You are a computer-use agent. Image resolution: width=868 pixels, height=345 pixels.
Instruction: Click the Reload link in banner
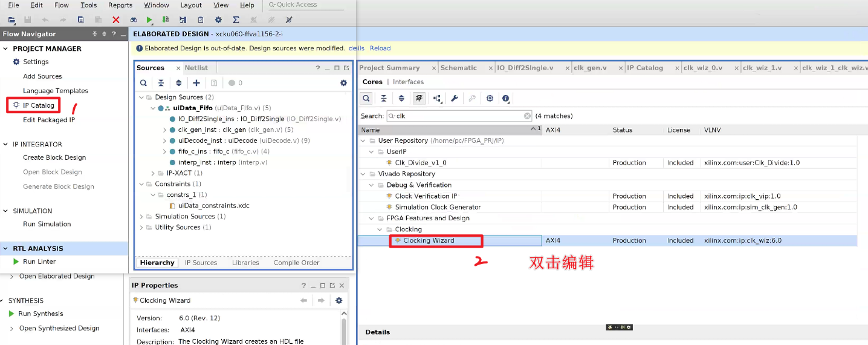(380, 48)
